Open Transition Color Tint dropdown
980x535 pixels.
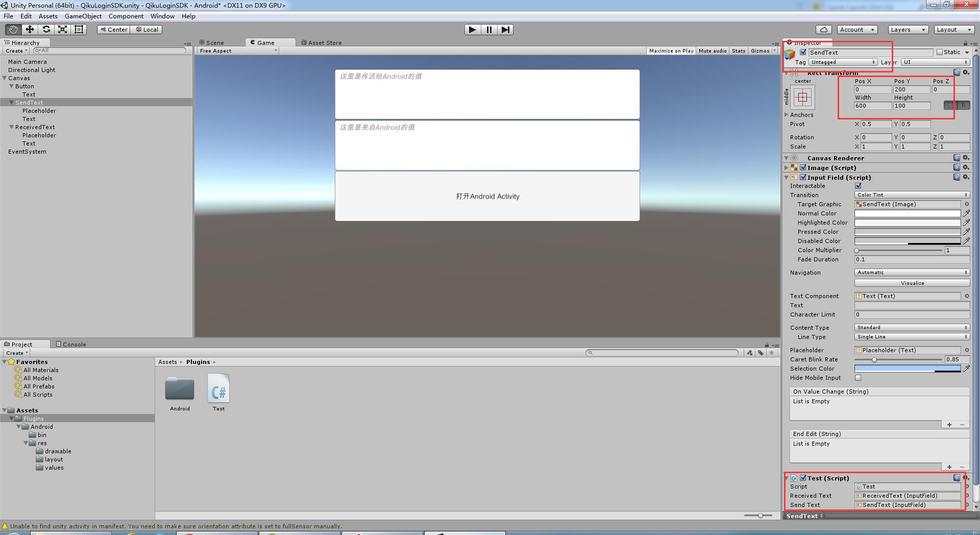(x=912, y=195)
